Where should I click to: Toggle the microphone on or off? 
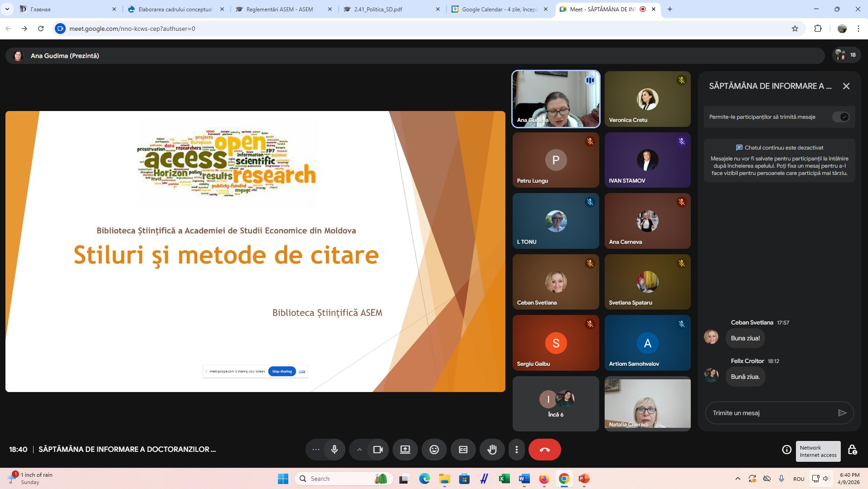[x=335, y=450]
